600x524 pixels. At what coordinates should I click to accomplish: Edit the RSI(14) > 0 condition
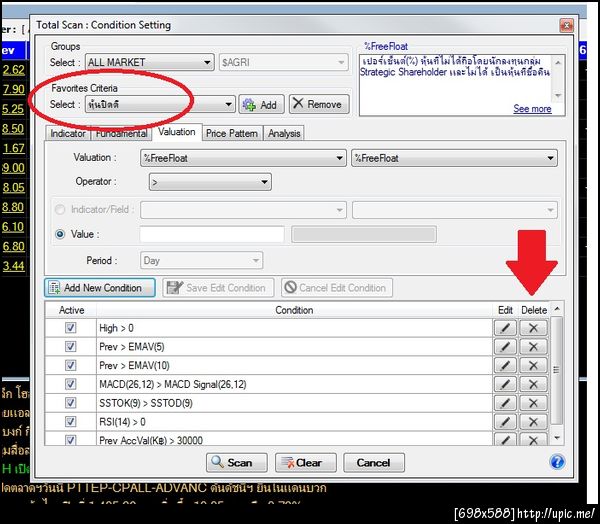click(x=505, y=422)
